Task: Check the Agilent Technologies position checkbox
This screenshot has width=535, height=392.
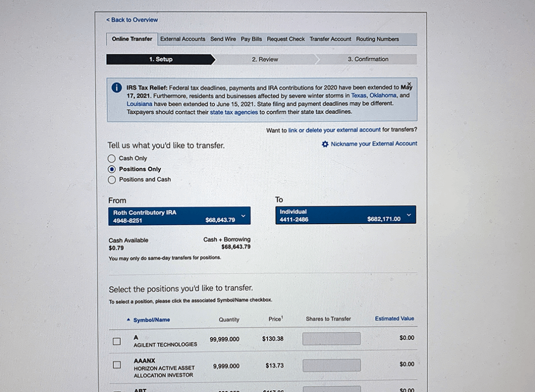Action: point(117,341)
